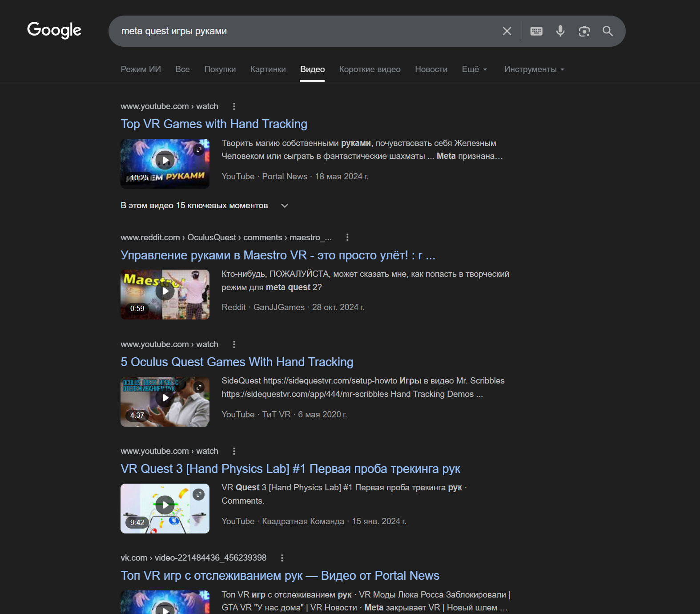
Task: Click the 4:37 duration label
Action: coord(137,416)
